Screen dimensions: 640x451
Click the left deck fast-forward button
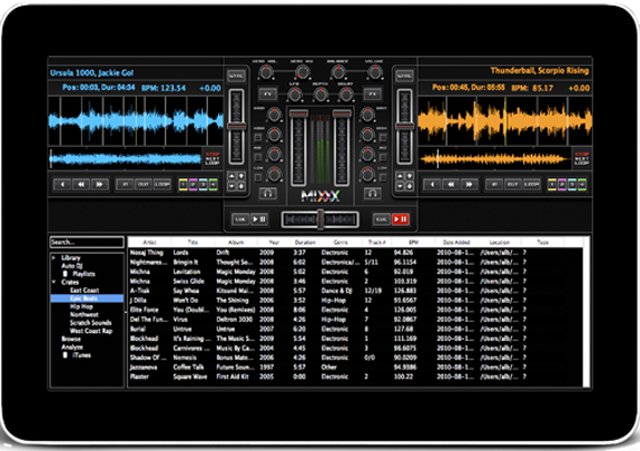[99, 184]
